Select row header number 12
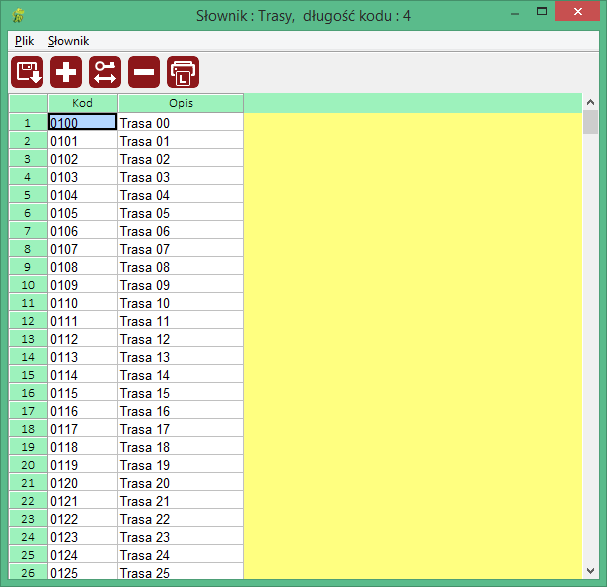This screenshot has width=607, height=587. click(28, 321)
